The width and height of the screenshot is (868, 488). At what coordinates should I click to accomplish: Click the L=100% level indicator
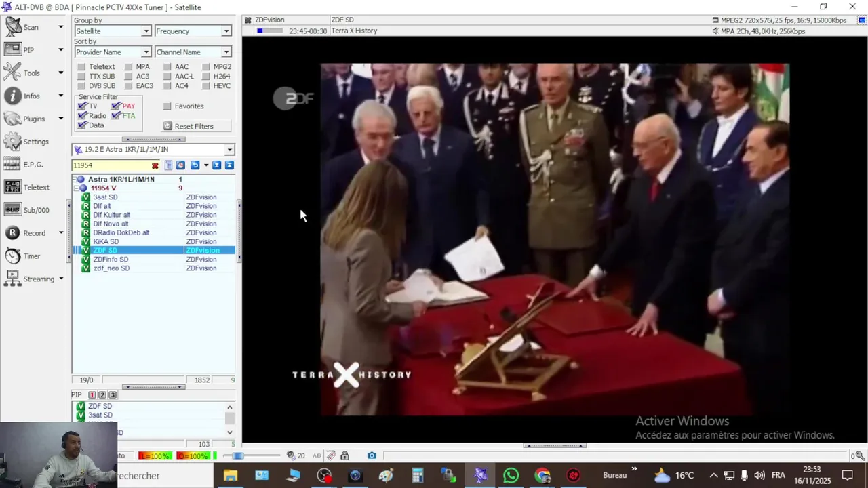pos(155,456)
